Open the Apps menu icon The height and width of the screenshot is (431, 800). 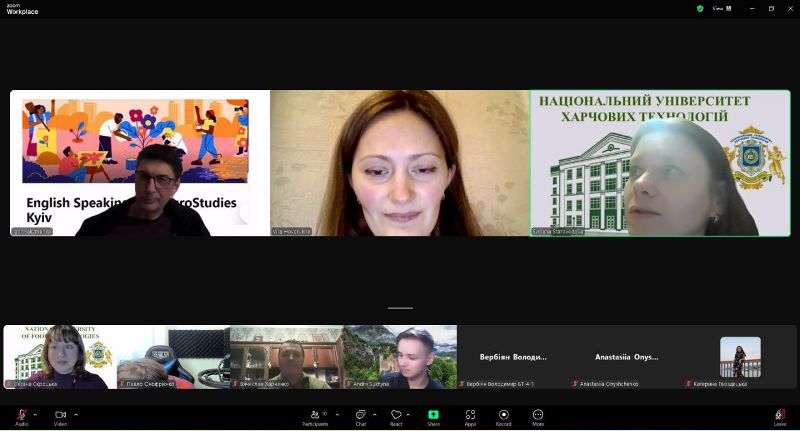coord(470,417)
